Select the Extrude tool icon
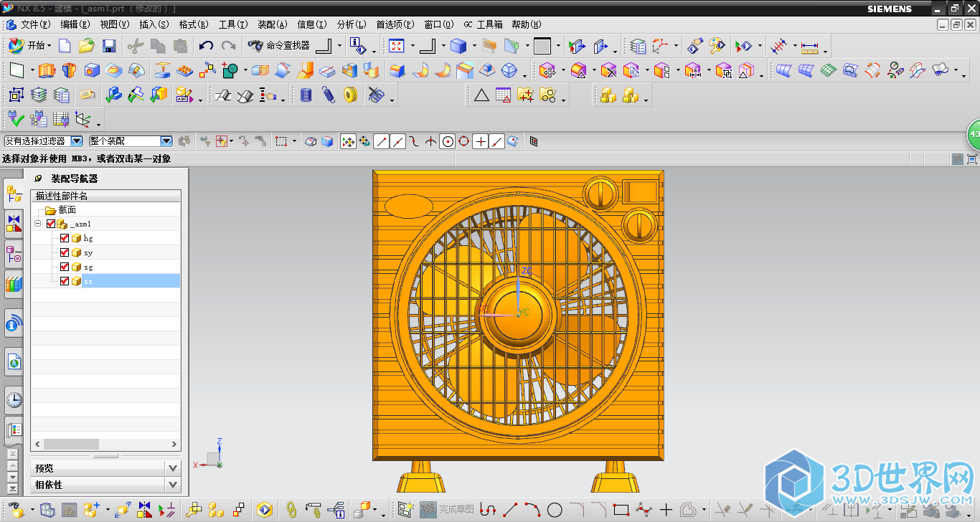Viewport: 980px width, 522px height. (47, 70)
